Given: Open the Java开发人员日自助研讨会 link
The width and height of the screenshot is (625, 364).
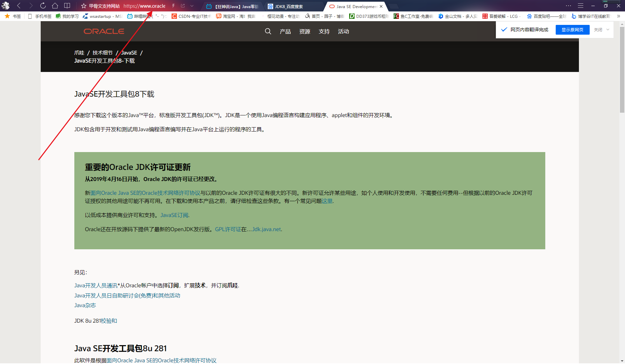Looking at the screenshot, I should click(127, 295).
